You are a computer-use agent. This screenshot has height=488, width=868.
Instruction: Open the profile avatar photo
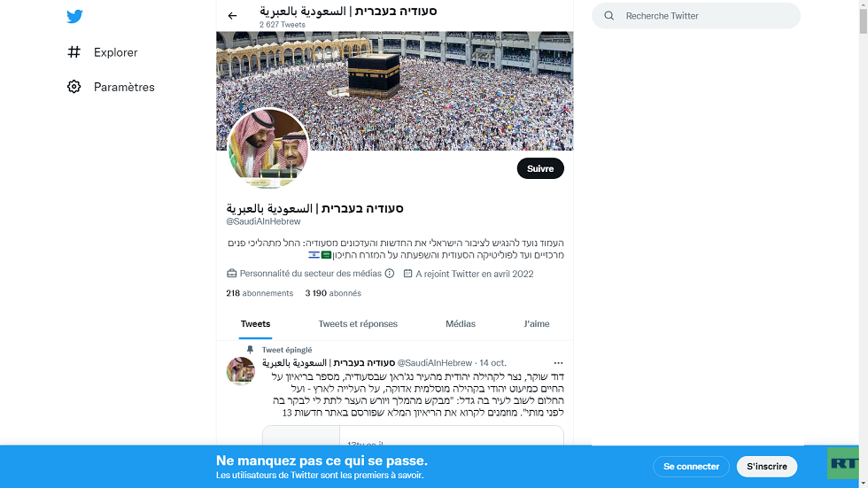pos(268,148)
